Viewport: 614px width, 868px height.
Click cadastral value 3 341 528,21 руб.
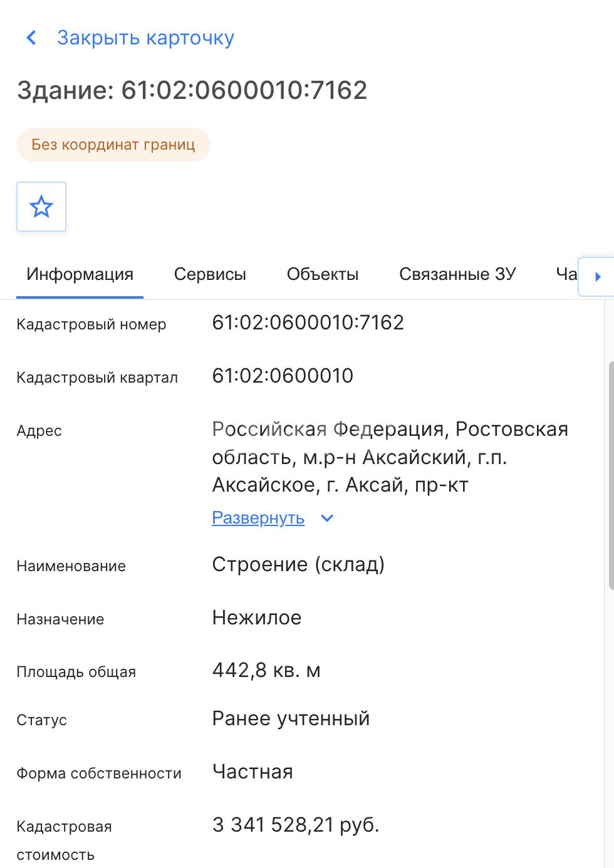[296, 825]
